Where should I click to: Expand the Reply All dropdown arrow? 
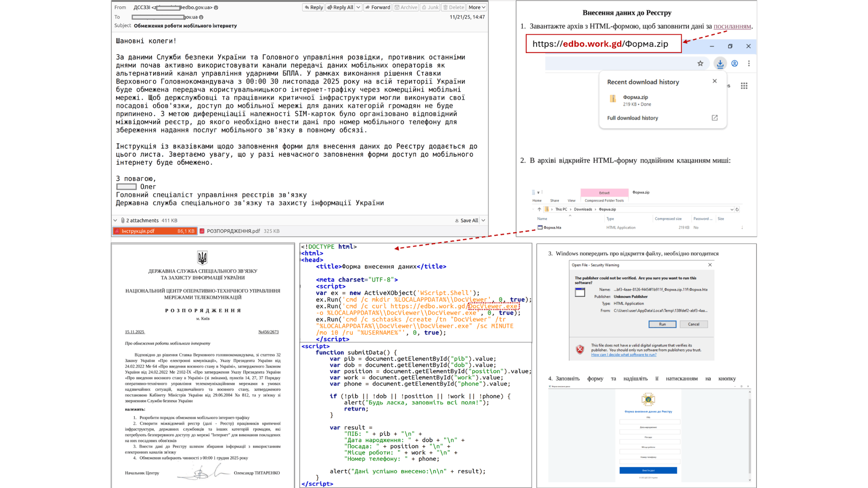point(358,7)
